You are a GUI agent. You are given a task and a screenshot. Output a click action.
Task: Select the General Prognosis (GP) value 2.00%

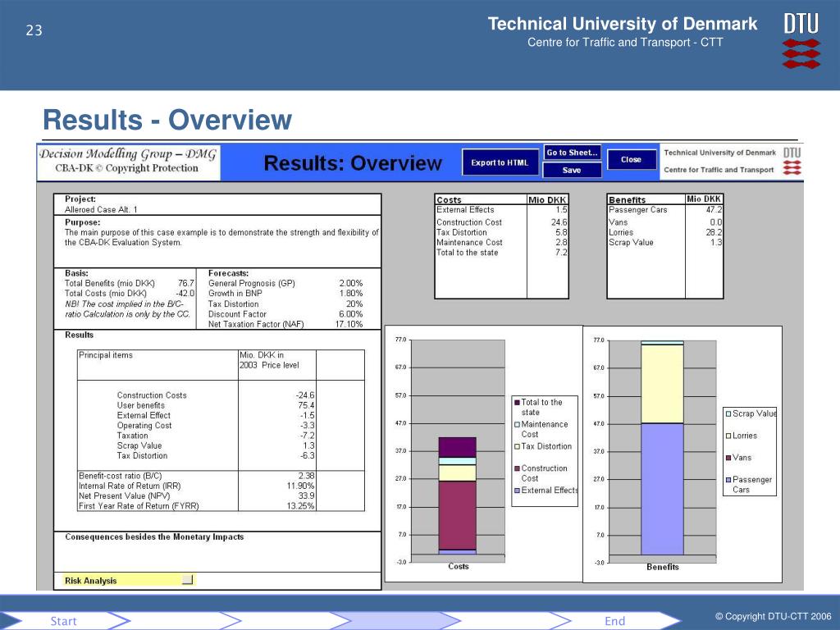coord(351,283)
